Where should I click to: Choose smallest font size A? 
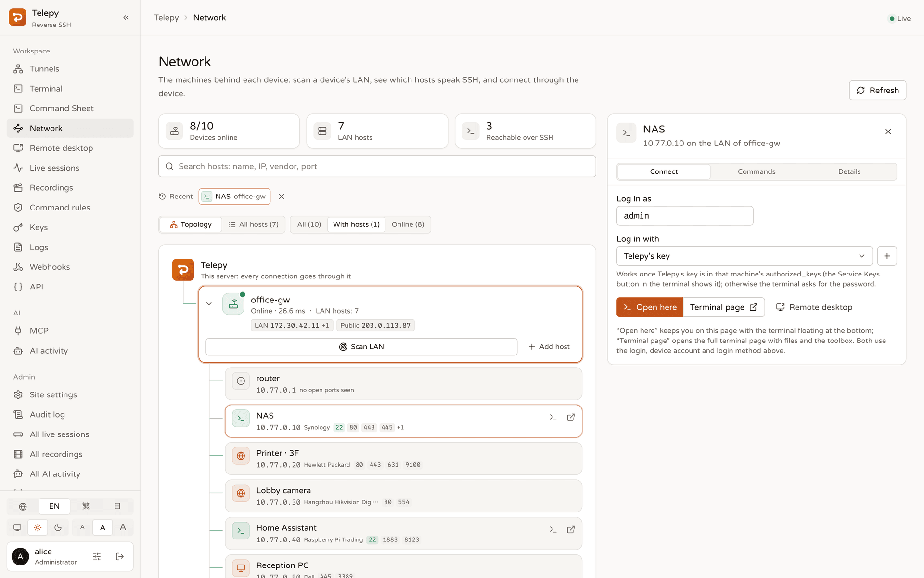point(82,527)
